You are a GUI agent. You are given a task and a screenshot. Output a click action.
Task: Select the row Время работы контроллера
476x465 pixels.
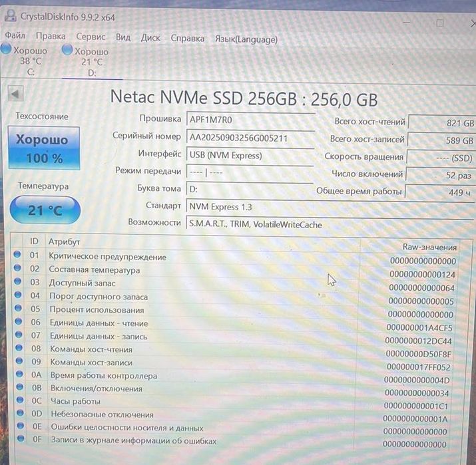pyautogui.click(x=234, y=377)
